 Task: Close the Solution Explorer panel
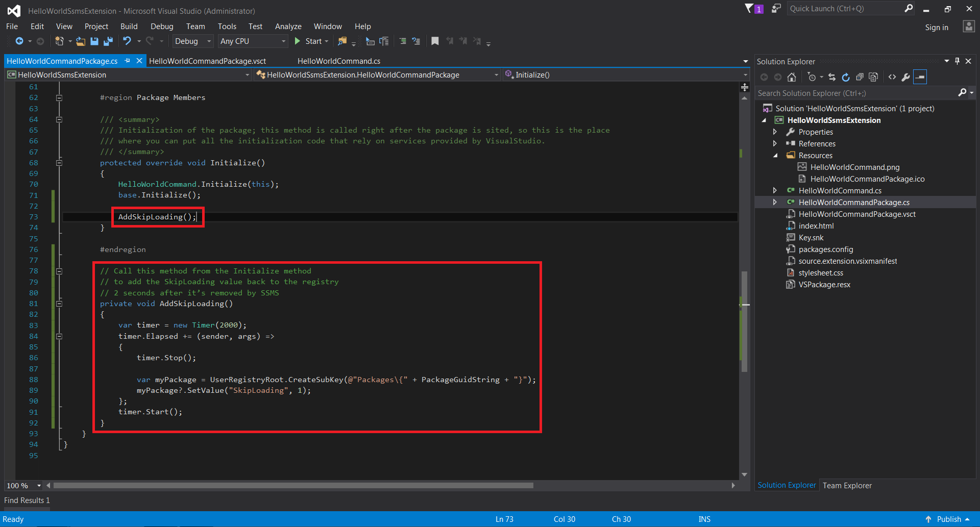tap(968, 61)
